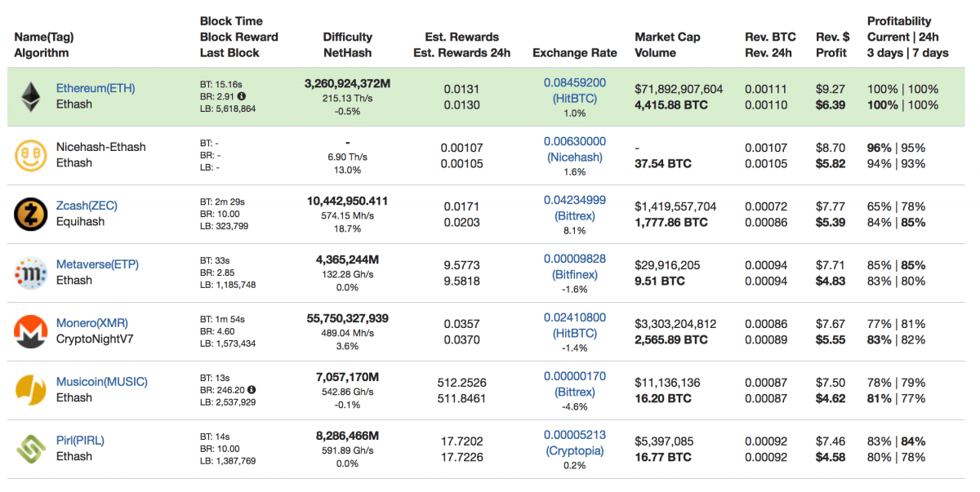Click the Ethereum diamond logo icon
Screen dimensions: 980x492
pyautogui.click(x=31, y=96)
